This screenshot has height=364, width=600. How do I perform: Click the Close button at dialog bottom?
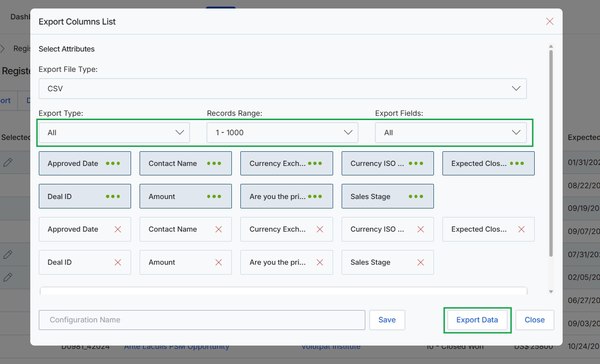(x=535, y=320)
